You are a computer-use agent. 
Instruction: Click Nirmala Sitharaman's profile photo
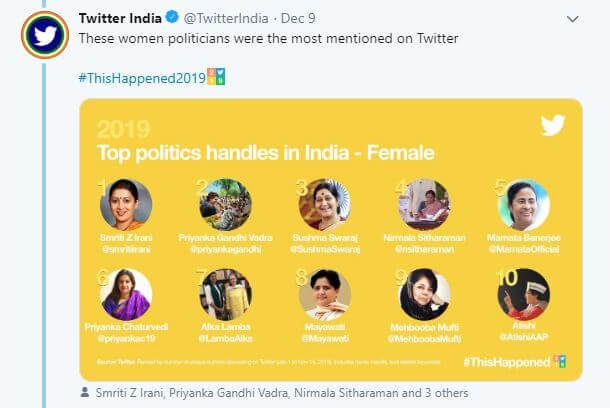click(x=424, y=205)
